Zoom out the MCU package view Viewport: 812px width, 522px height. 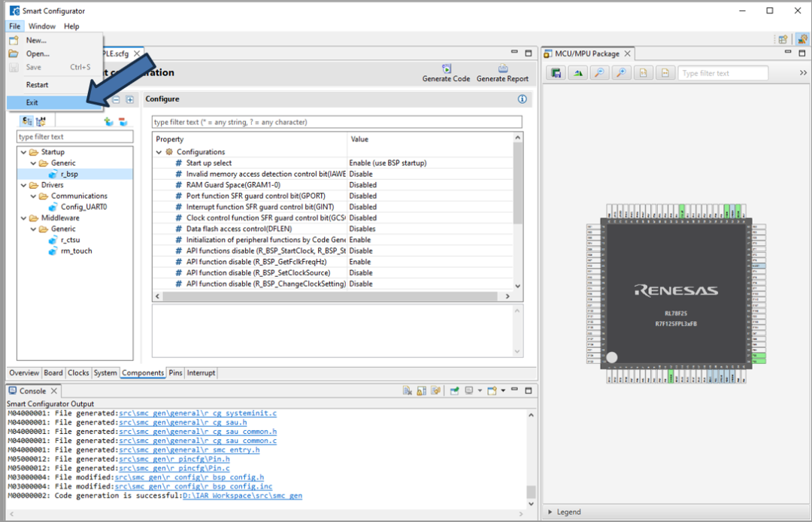(x=599, y=73)
